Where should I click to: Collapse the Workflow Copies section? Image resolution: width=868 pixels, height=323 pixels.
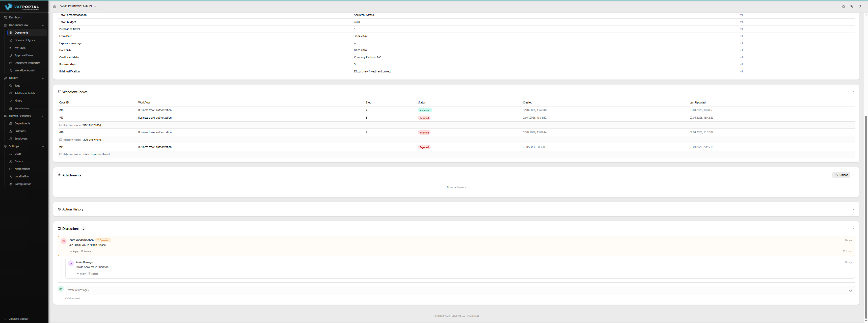pyautogui.click(x=853, y=92)
